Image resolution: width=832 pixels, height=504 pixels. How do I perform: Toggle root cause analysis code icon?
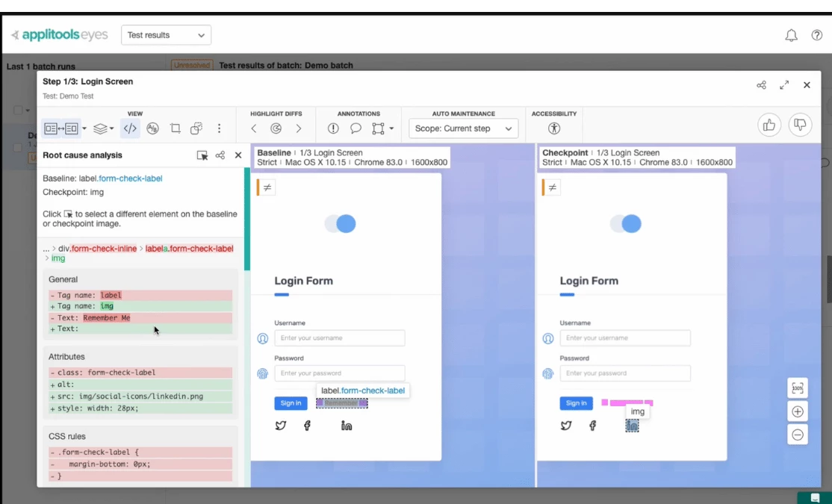[130, 128]
